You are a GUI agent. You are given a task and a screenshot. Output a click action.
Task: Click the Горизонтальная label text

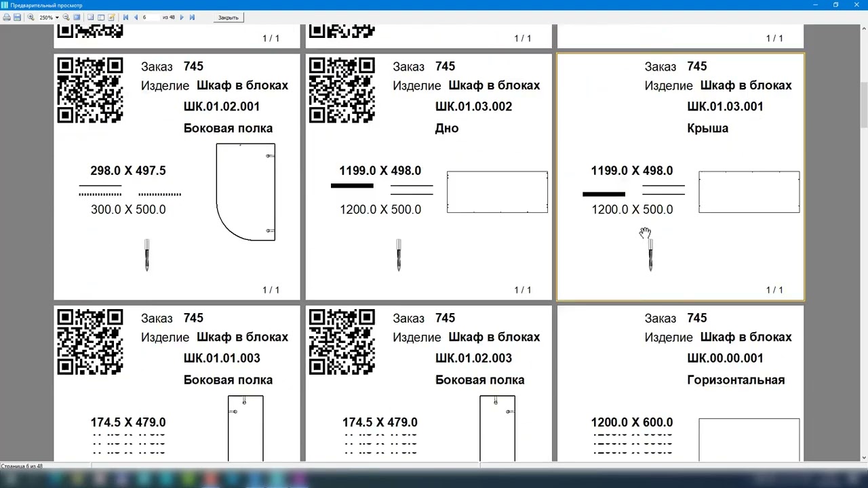point(736,380)
